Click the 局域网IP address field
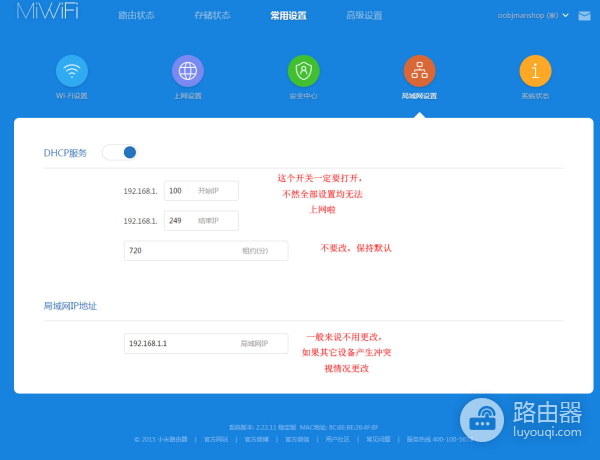This screenshot has height=460, width=600. [205, 343]
